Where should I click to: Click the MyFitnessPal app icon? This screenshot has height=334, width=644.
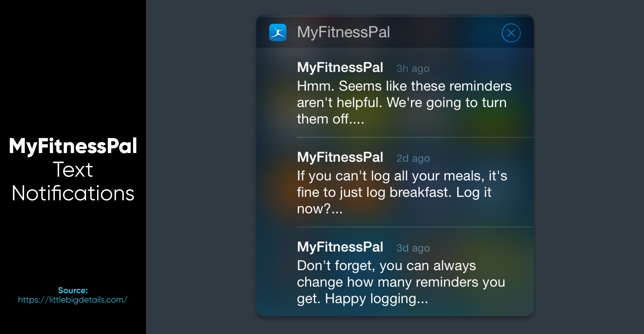[278, 32]
